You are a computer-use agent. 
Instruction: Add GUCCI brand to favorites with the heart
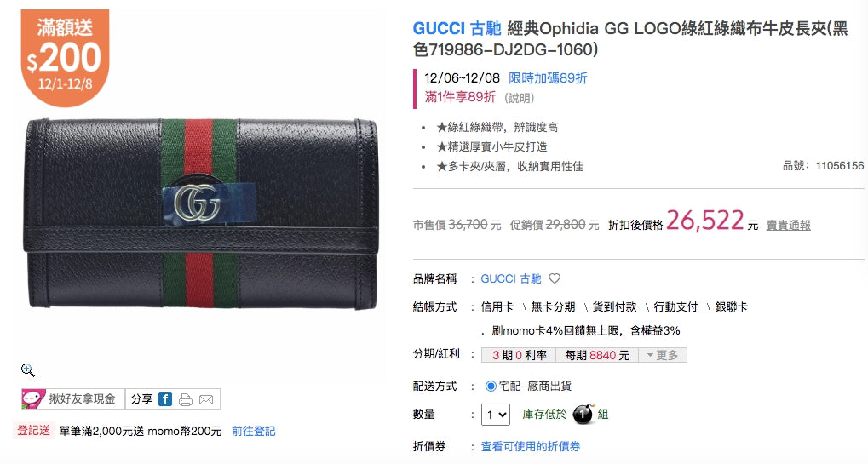click(555, 278)
